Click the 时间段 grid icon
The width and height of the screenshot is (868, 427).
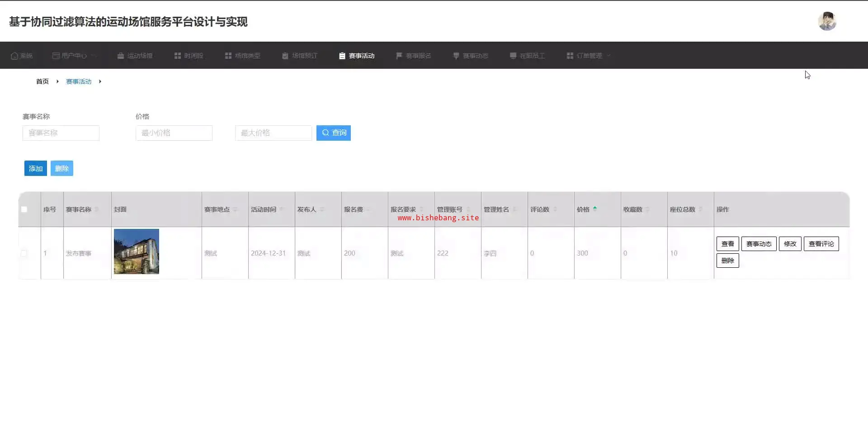(x=178, y=56)
